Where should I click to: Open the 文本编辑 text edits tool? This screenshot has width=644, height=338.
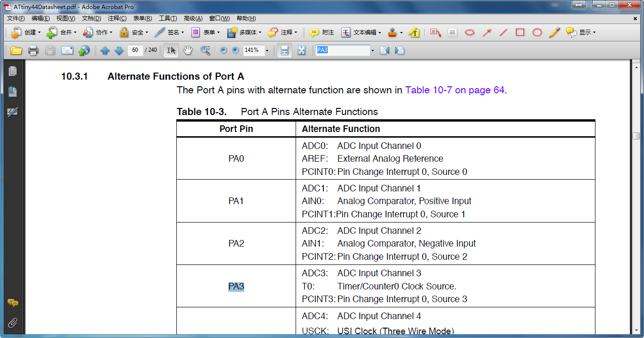coord(361,33)
